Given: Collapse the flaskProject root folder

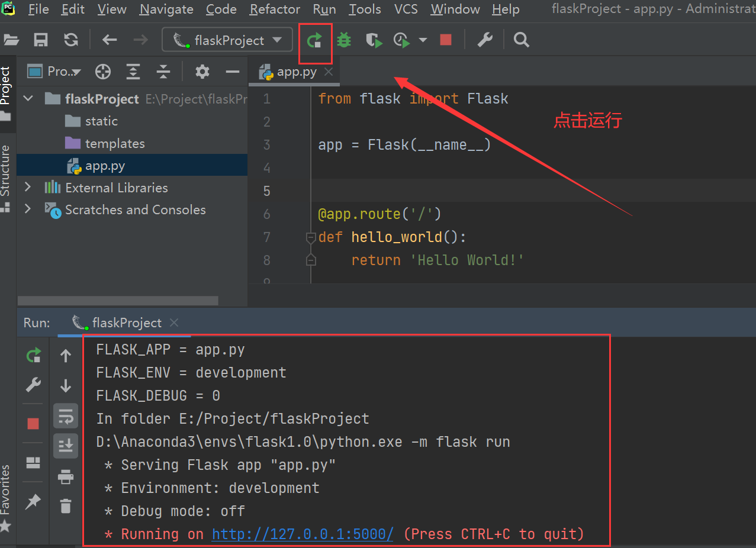Looking at the screenshot, I should 28,99.
